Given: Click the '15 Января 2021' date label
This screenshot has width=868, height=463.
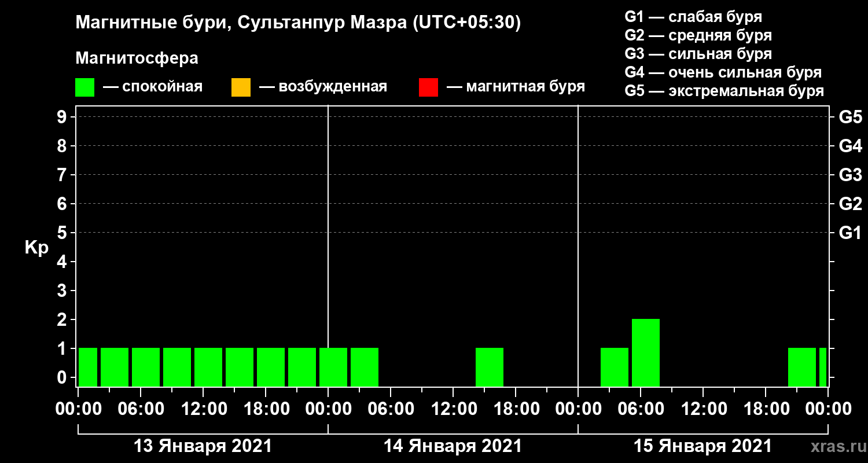Looking at the screenshot, I should pos(703,446).
